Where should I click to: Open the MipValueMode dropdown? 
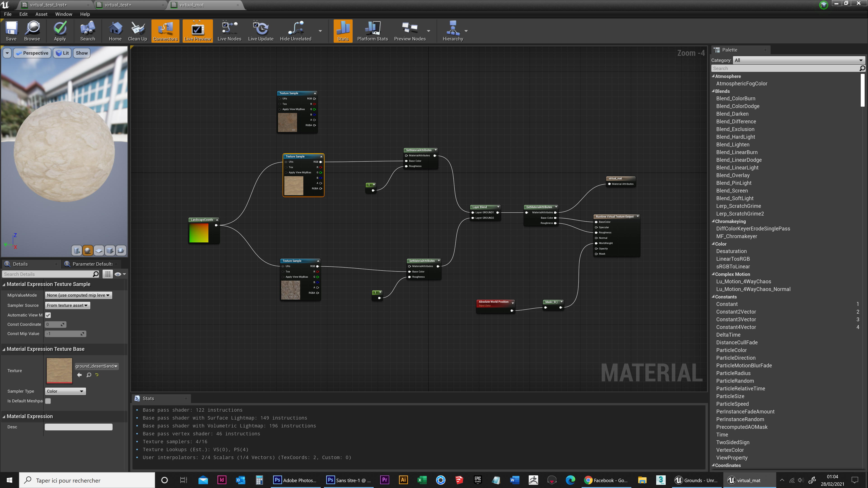[78, 295]
